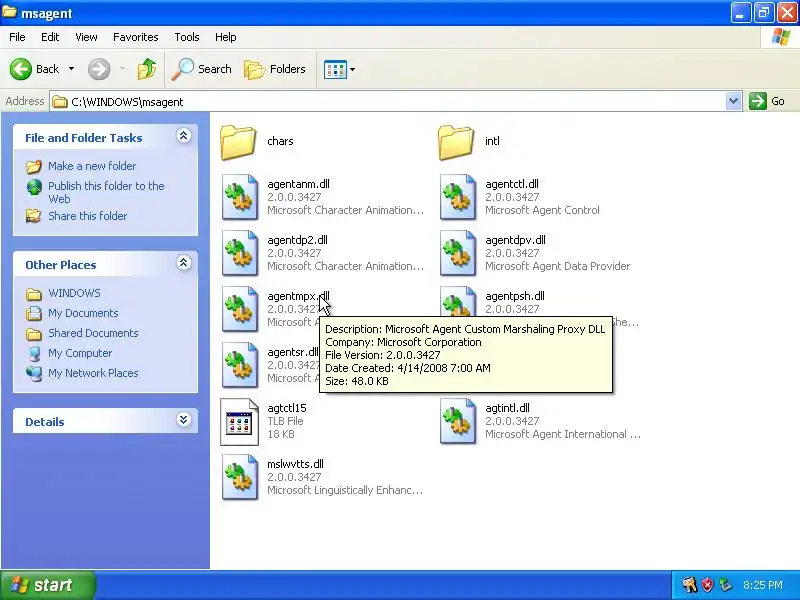This screenshot has width=800, height=600.
Task: Open the Tools menu
Action: [x=187, y=37]
